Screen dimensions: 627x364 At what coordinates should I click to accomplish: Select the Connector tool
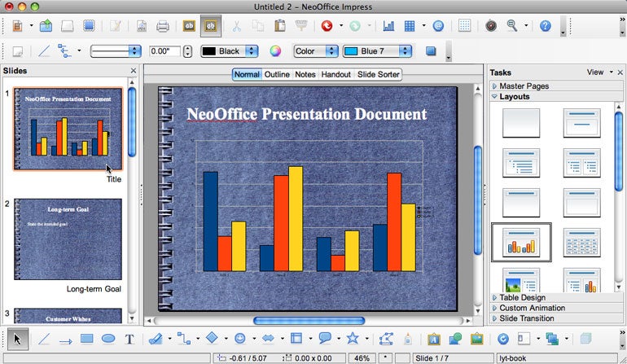click(183, 339)
